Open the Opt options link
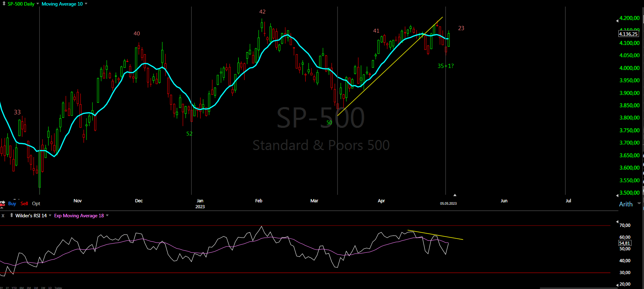This screenshot has height=289, width=644. pos(36,203)
